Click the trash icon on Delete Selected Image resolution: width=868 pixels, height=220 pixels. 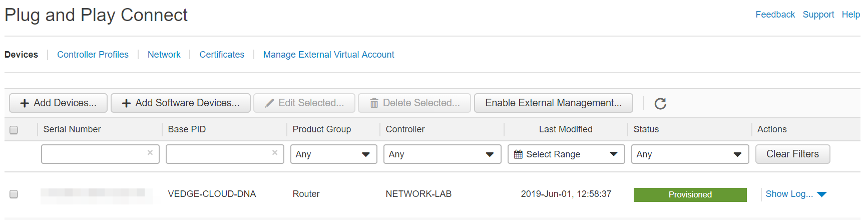[x=374, y=103]
